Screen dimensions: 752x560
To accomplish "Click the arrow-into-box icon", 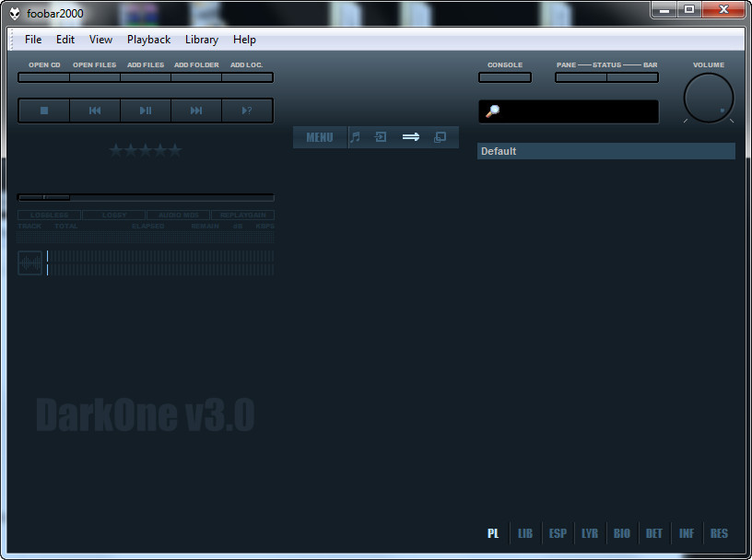I will 381,137.
